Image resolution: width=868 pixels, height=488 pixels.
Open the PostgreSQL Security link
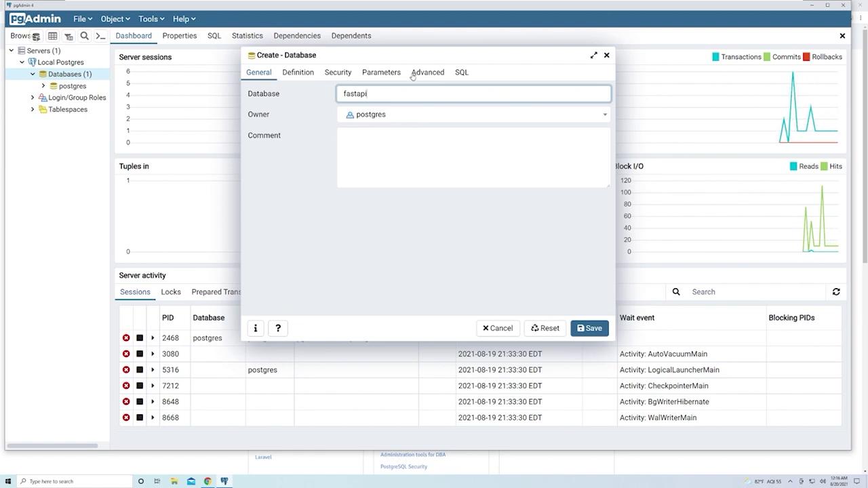coord(403,466)
